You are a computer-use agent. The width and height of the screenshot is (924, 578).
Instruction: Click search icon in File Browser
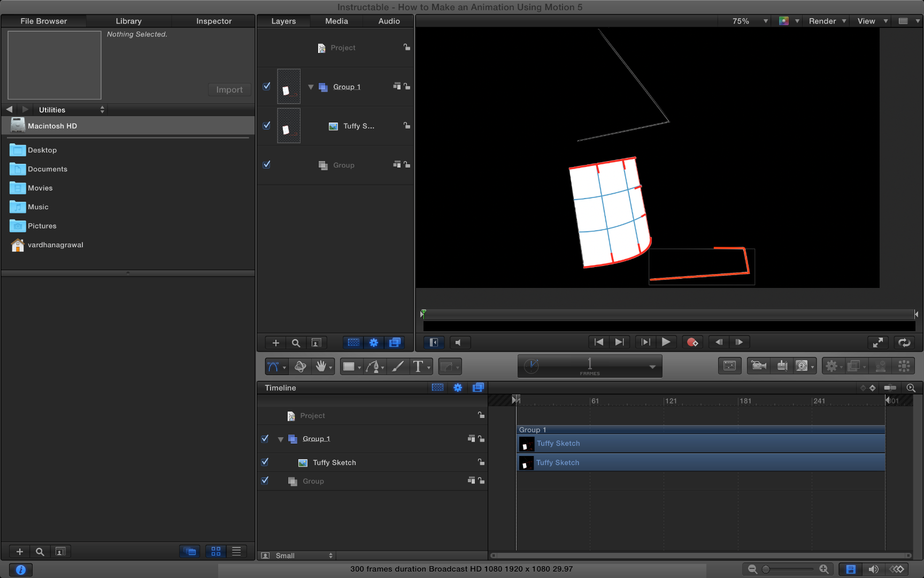pos(40,552)
